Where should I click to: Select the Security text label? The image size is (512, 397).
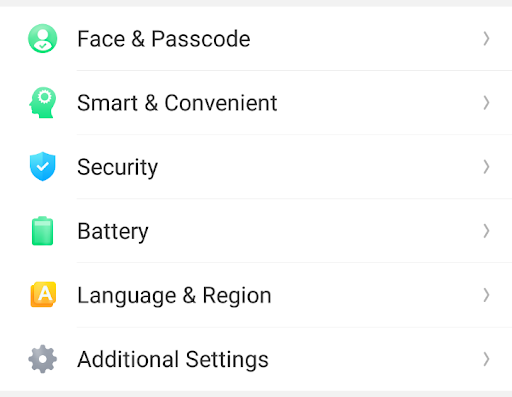pyautogui.click(x=117, y=167)
